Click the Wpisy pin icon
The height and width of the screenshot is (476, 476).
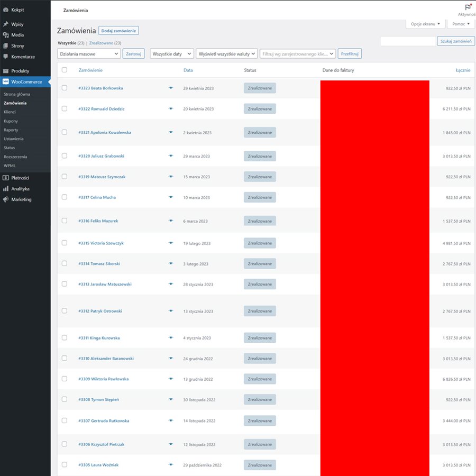pos(6,24)
